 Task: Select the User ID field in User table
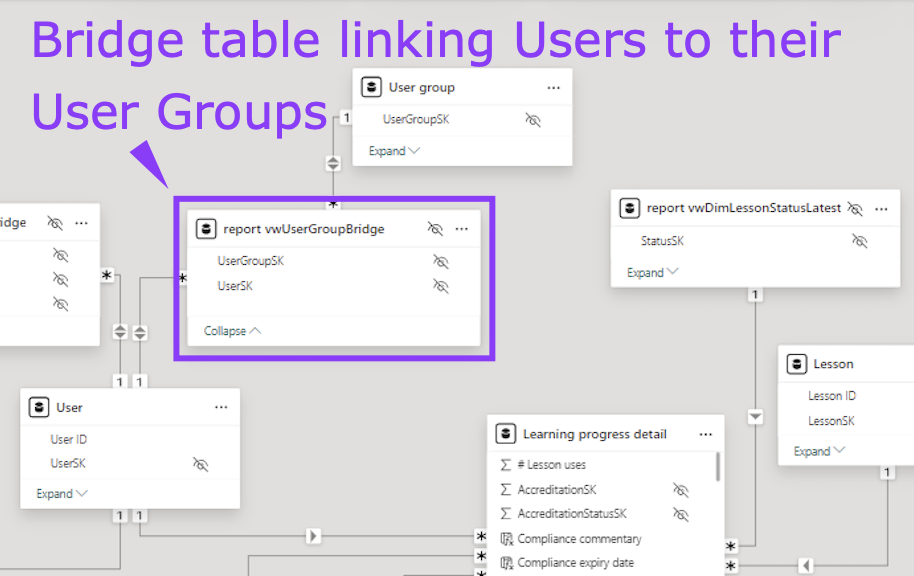[68, 440]
